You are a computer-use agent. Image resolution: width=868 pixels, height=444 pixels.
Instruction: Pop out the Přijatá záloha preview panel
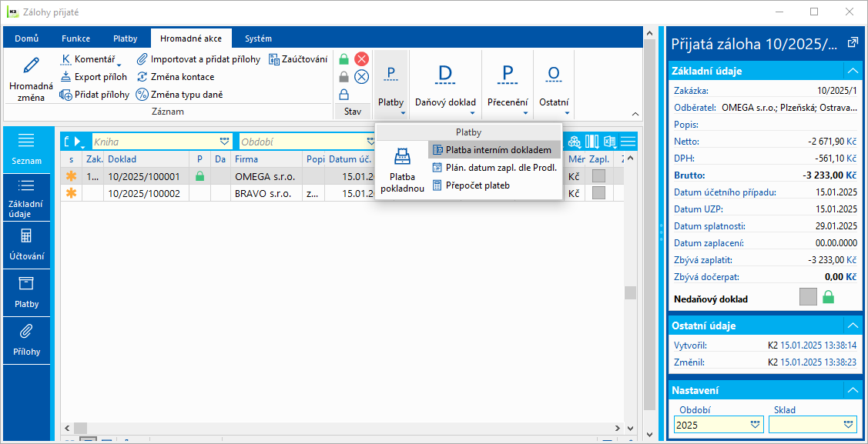click(852, 42)
